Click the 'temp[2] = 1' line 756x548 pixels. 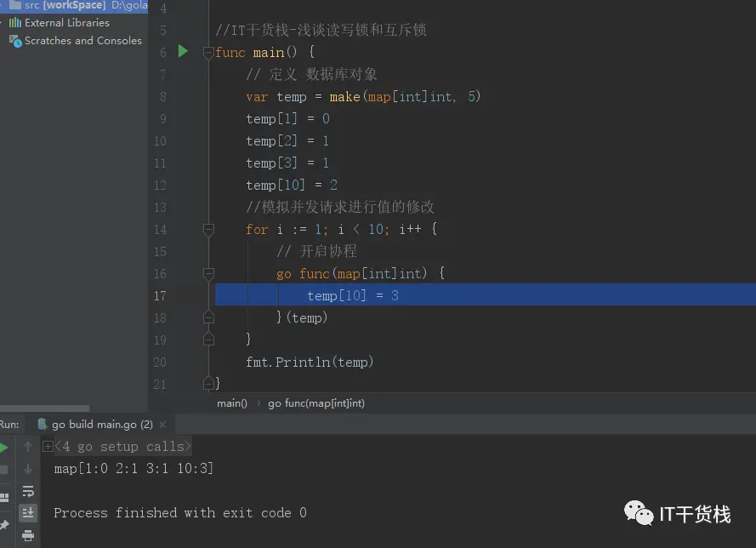pos(287,141)
